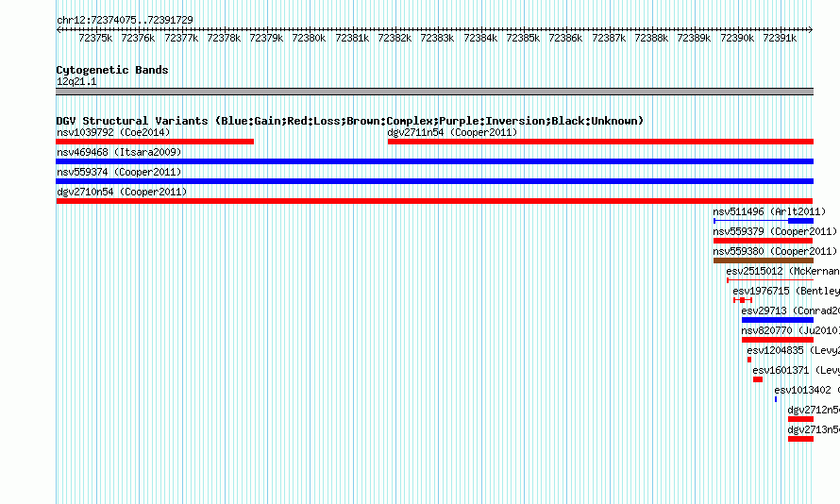Click the nsv559374 (Cooper2011) blue bar

(434, 181)
